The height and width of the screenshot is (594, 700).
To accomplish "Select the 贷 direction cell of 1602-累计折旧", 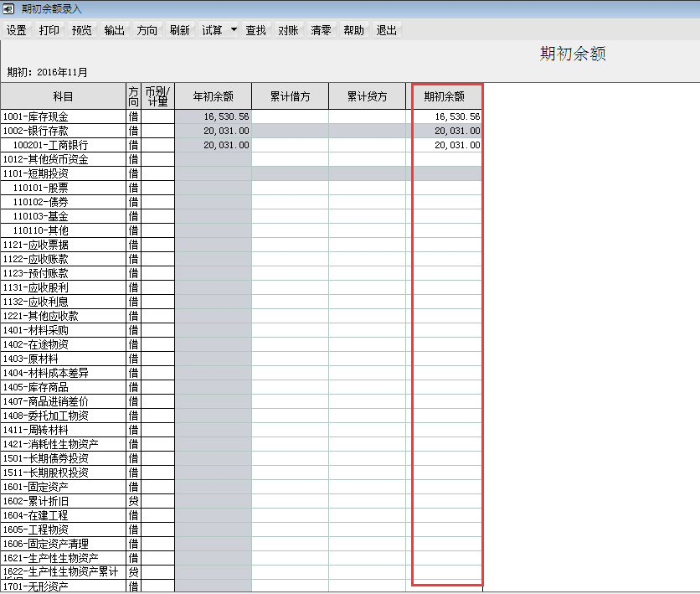I will click(x=134, y=500).
